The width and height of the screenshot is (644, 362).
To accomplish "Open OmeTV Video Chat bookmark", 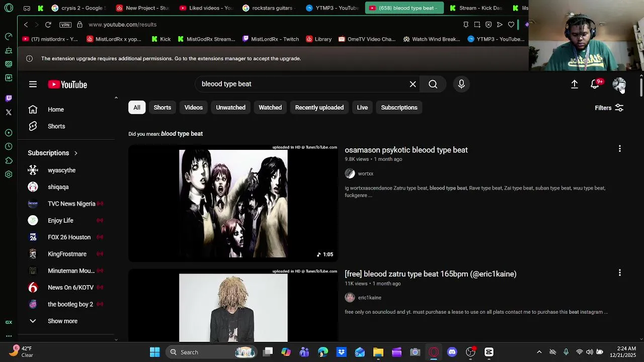I will [x=367, y=39].
